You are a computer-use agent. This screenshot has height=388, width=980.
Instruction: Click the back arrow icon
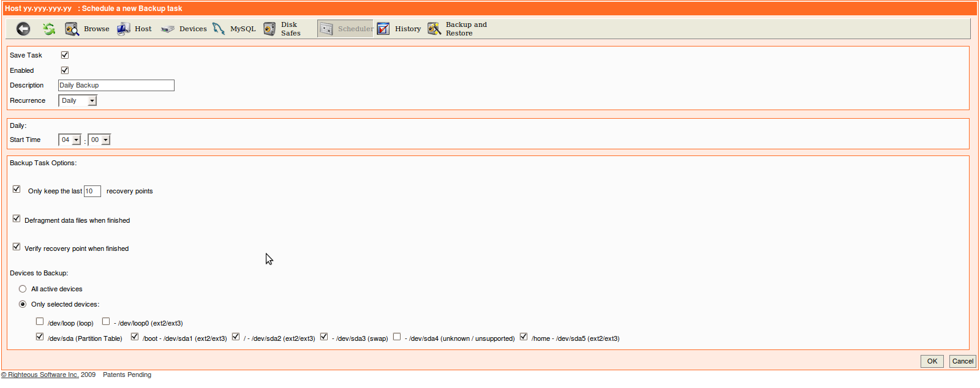[x=23, y=29]
